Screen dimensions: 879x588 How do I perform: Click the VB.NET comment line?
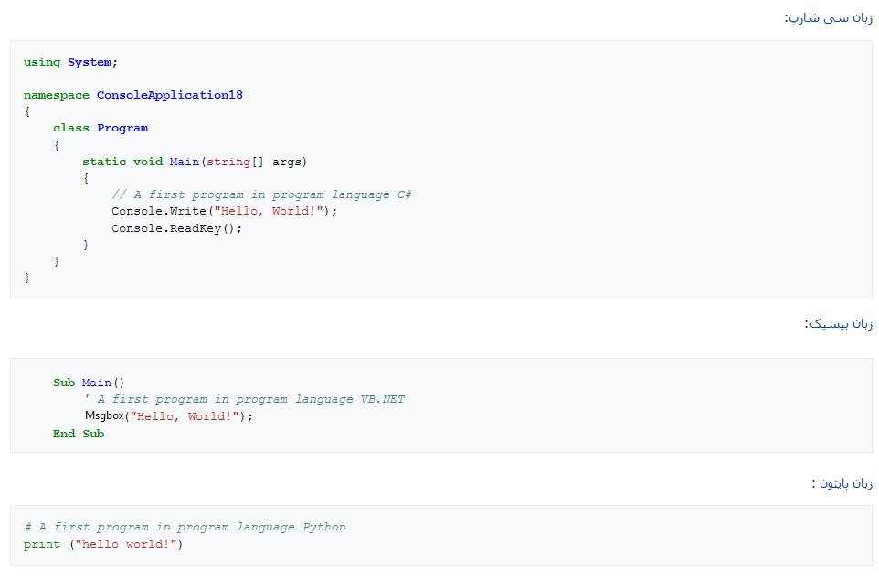pyautogui.click(x=244, y=399)
